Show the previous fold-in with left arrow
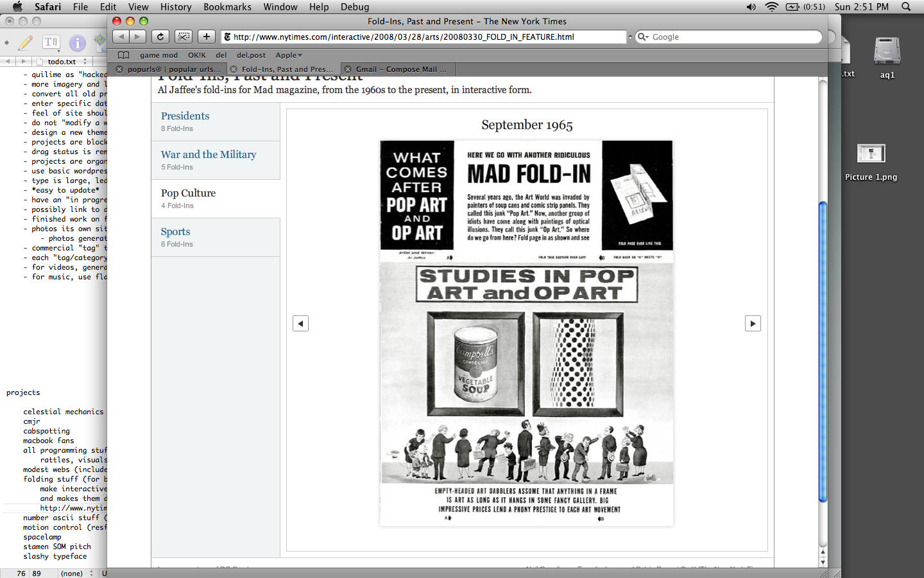This screenshot has width=924, height=578. 300,323
